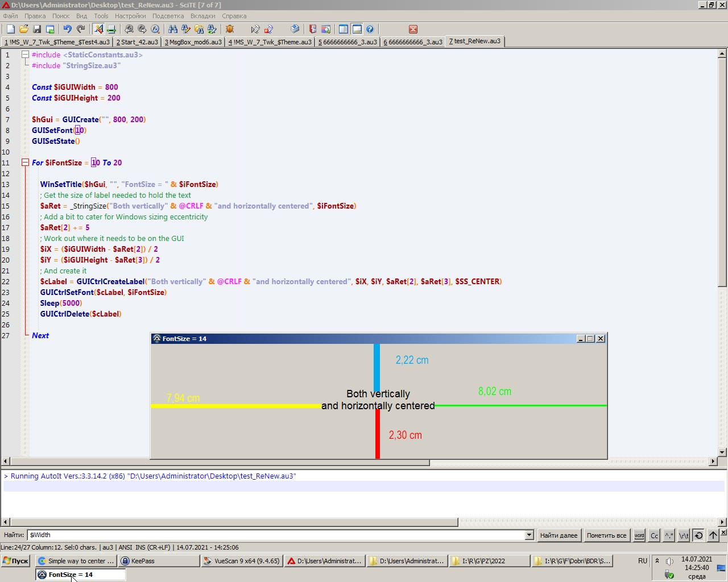
Task: Select FontSize = 14 taskbar item
Action: [80, 575]
